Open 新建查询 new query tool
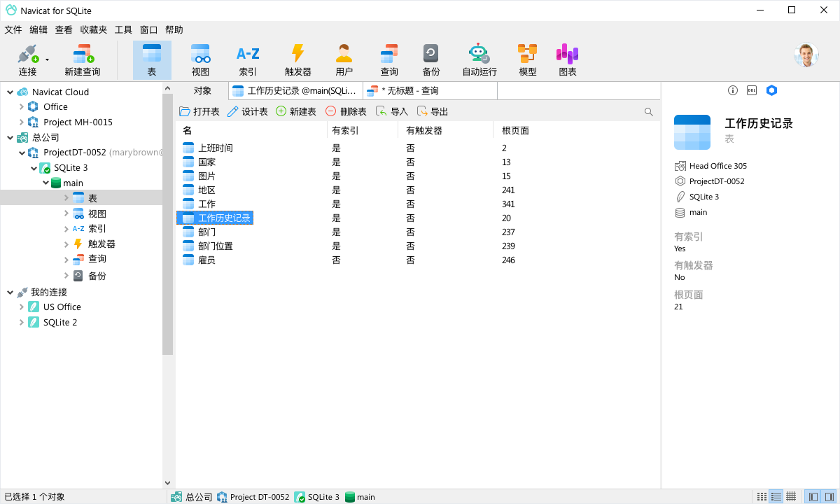This screenshot has width=840, height=504. click(83, 60)
